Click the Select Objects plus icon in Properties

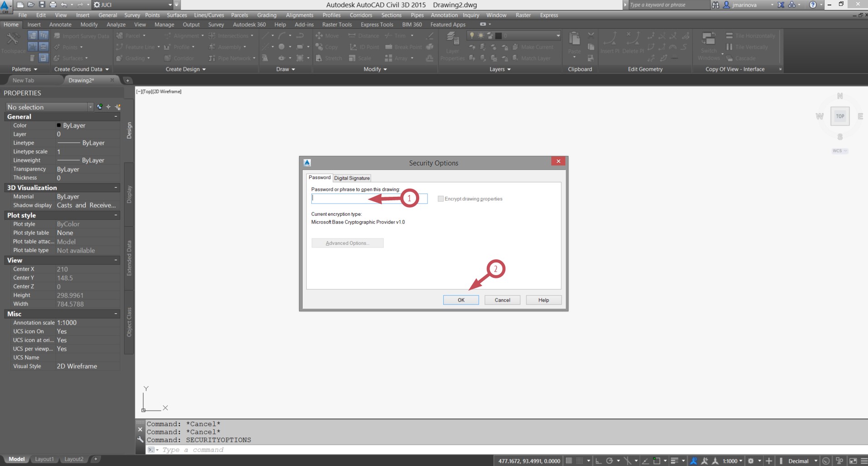108,107
